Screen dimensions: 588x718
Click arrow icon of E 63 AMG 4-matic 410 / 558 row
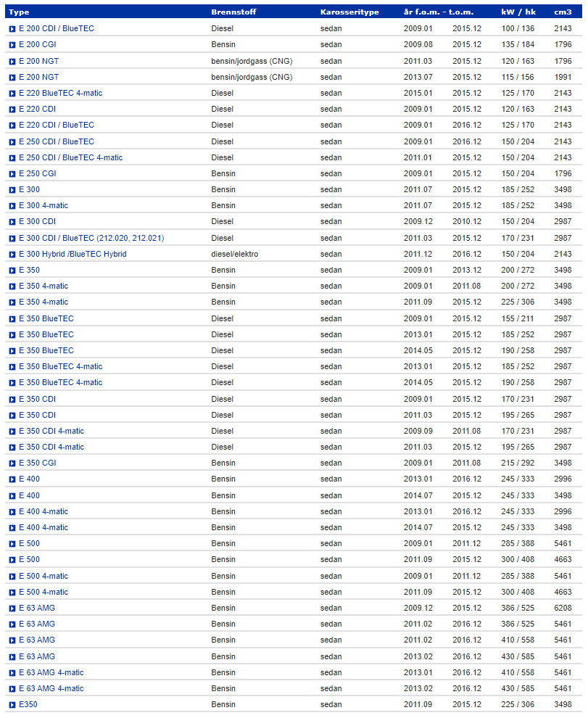coord(12,673)
